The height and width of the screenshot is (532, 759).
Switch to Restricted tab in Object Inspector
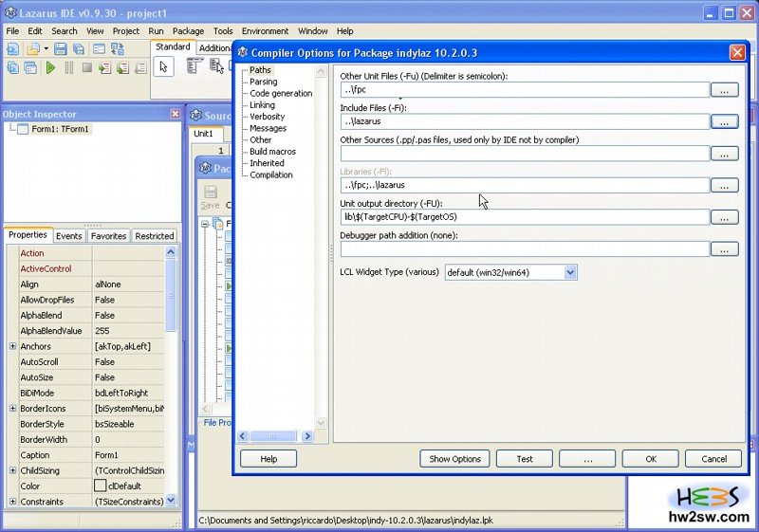click(x=155, y=236)
